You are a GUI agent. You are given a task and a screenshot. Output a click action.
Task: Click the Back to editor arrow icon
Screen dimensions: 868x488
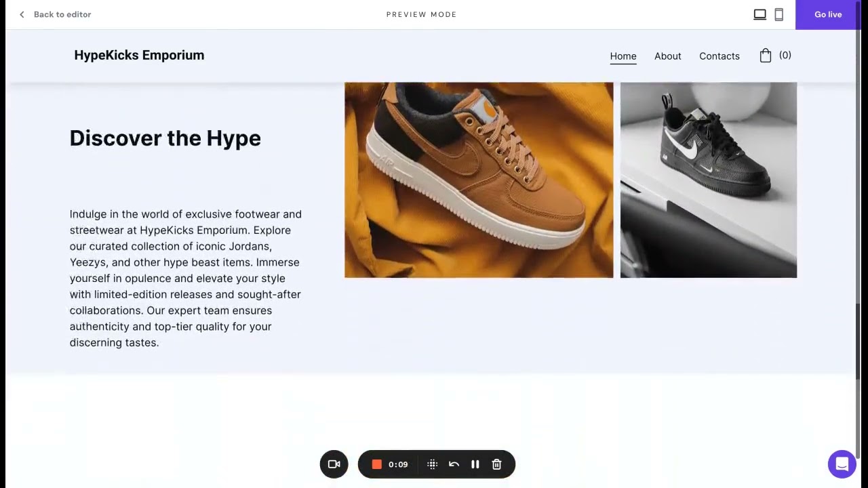(x=22, y=14)
